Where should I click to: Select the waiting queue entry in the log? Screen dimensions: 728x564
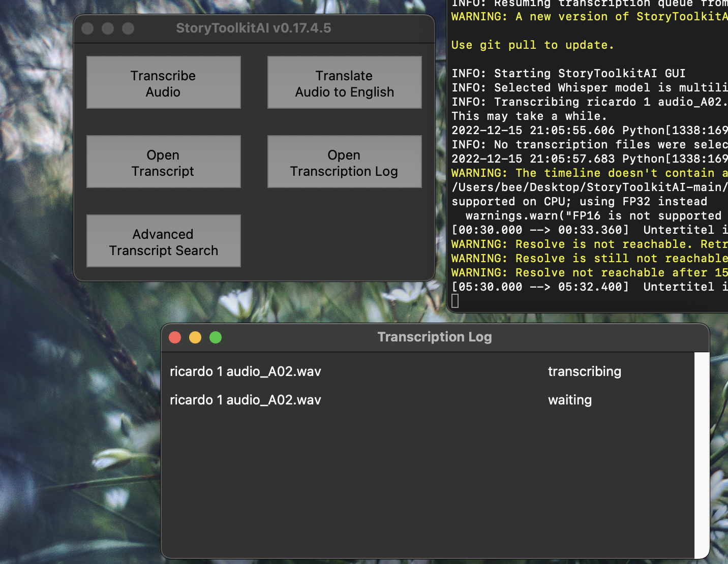[x=246, y=400]
